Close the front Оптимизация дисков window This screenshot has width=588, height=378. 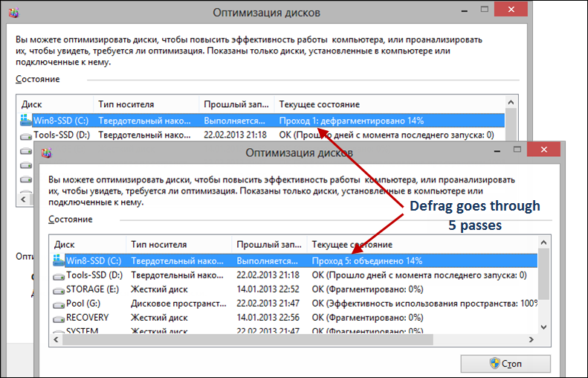coord(543,150)
